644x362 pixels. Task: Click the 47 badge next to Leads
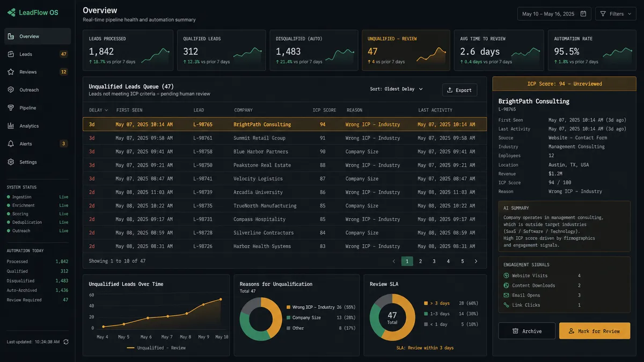(x=64, y=54)
